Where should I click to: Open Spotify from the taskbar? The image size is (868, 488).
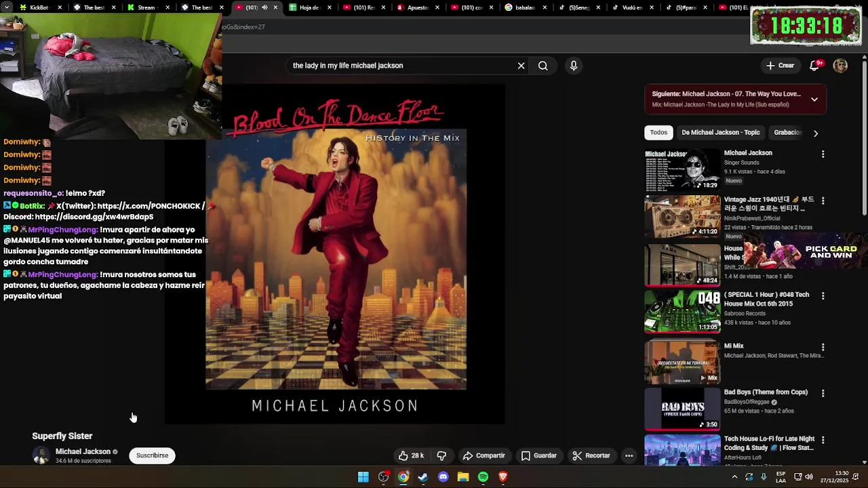tap(483, 477)
